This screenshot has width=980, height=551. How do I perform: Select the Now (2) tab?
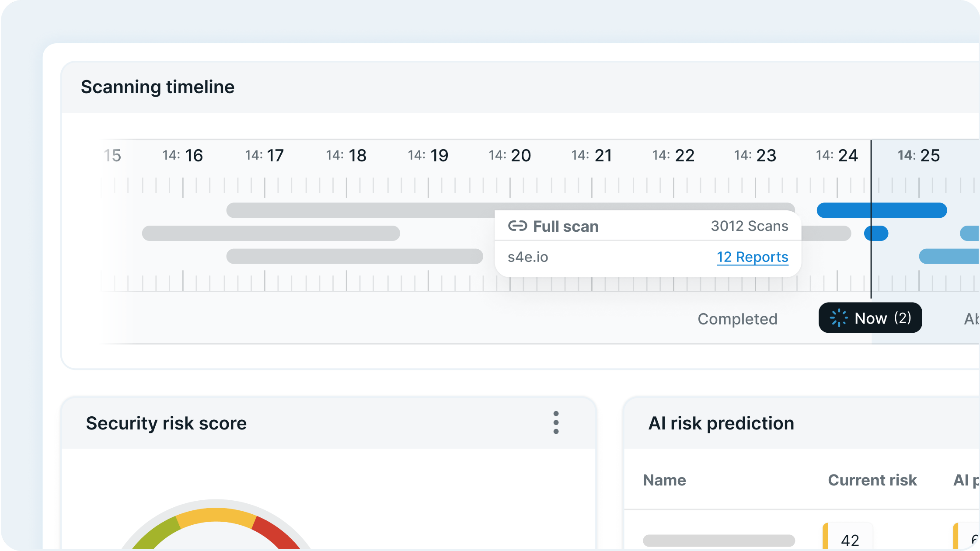(870, 318)
